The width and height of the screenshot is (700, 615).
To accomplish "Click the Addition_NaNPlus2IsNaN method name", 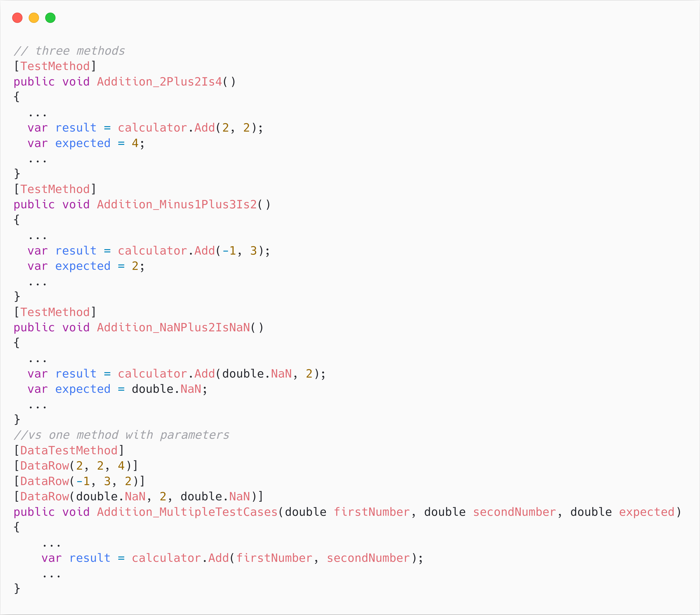I will coord(173,327).
